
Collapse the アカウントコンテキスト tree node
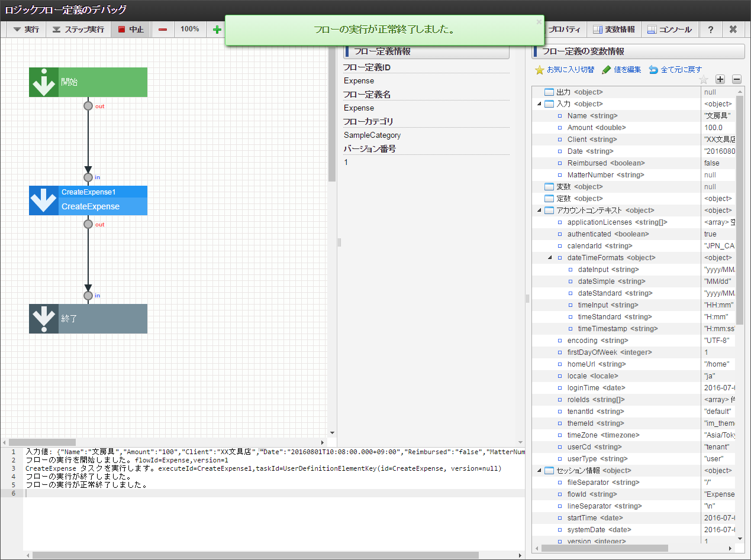point(539,211)
